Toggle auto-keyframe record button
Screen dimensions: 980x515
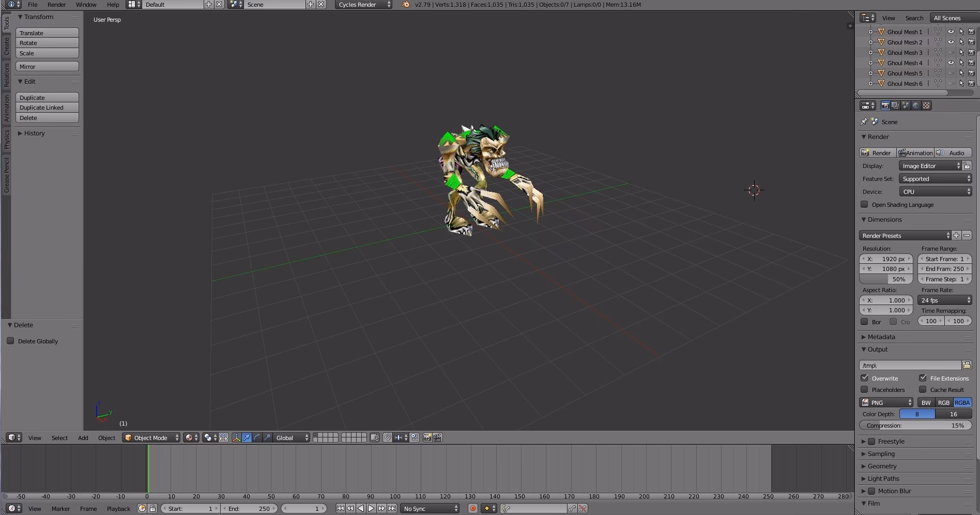tap(472, 508)
